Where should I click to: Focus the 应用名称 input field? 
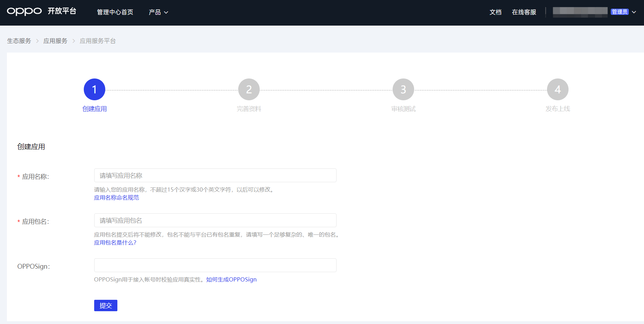(215, 175)
